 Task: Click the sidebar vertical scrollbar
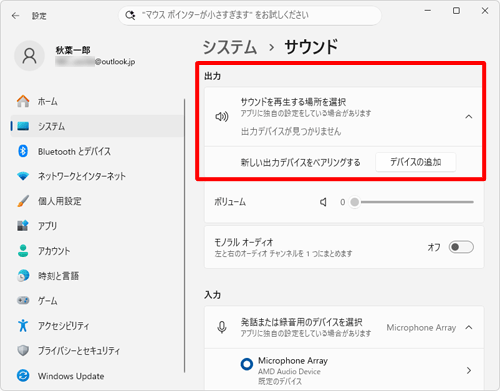184,235
